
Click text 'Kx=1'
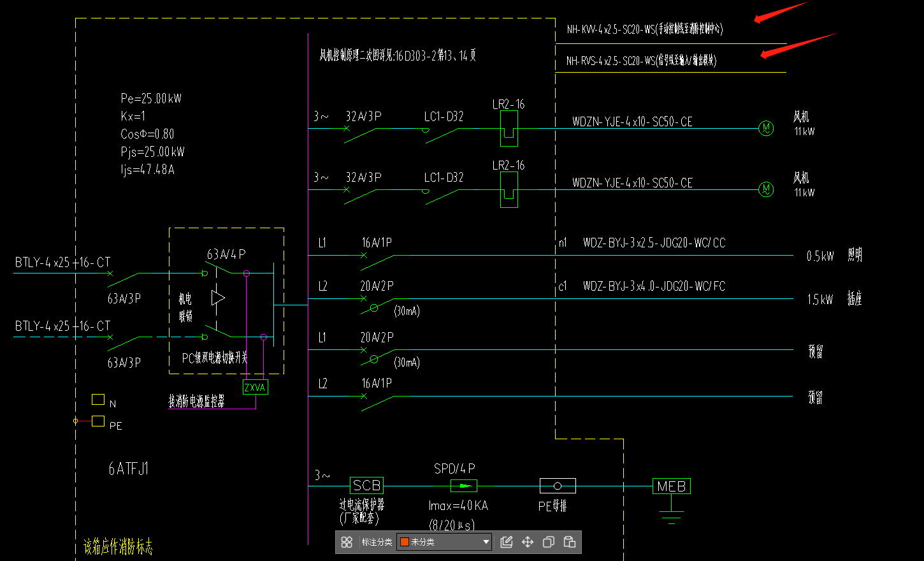pyautogui.click(x=133, y=116)
